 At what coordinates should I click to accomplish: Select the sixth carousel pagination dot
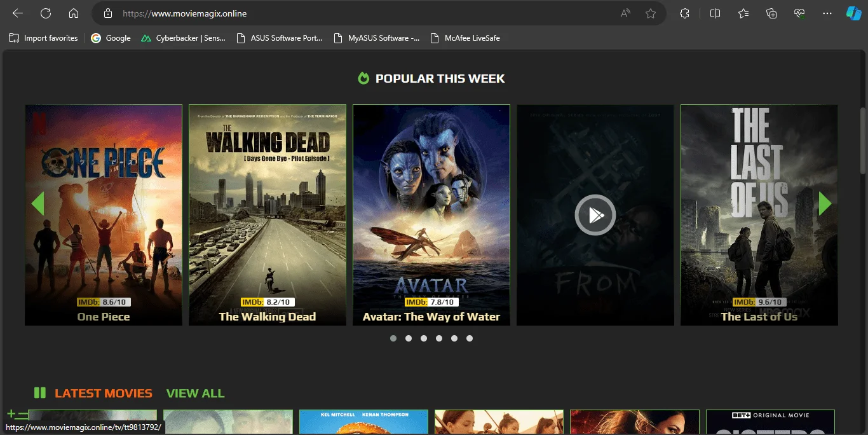[x=470, y=338]
